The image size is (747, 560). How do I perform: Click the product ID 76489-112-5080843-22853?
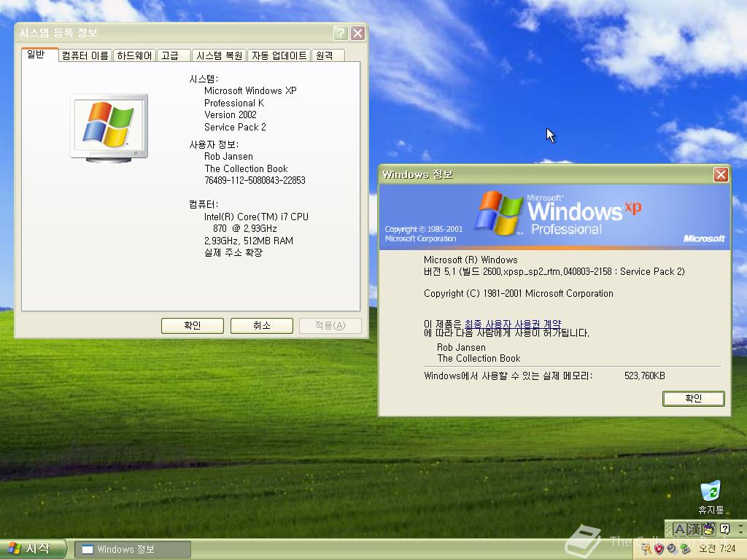(x=255, y=181)
